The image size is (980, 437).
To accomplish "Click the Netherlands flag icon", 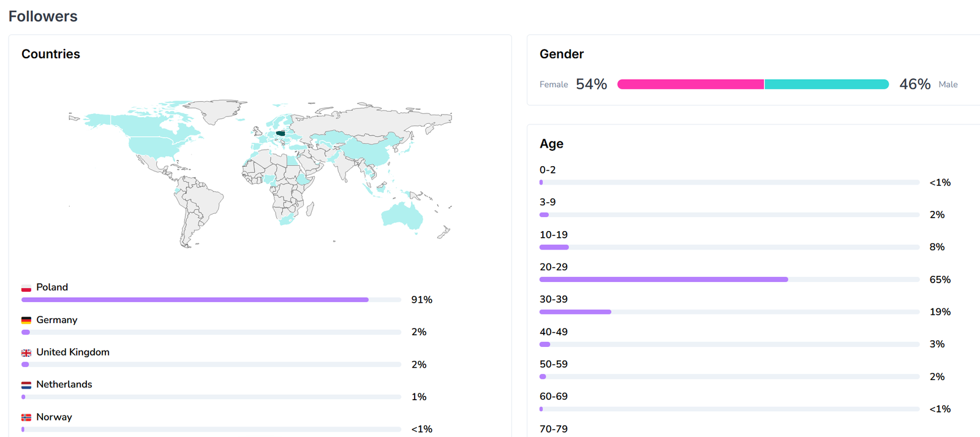I will click(26, 386).
